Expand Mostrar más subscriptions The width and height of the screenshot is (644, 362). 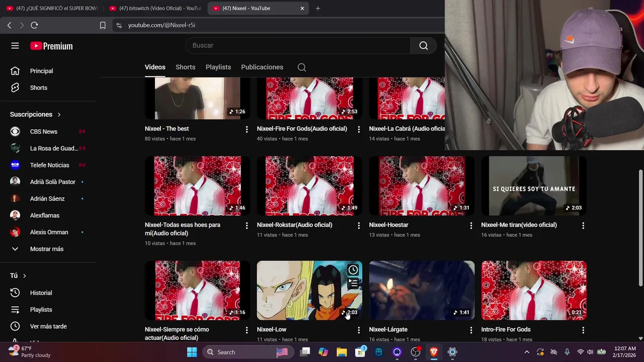[x=48, y=249]
